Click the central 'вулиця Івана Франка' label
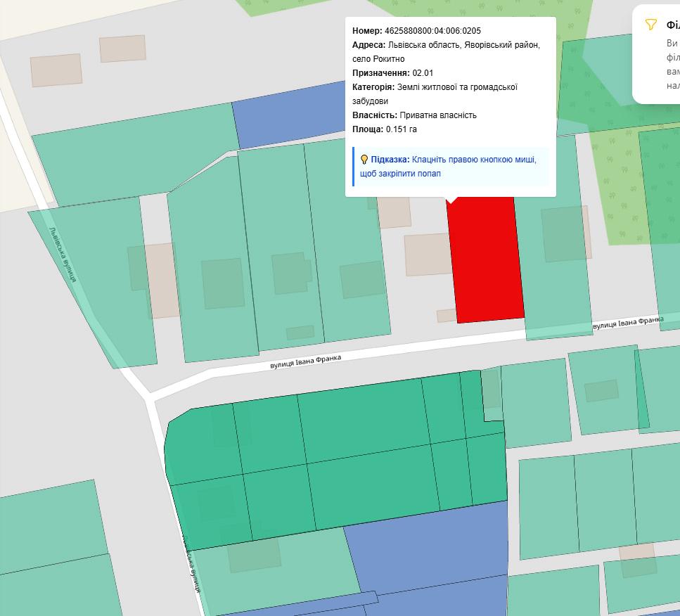 (306, 361)
